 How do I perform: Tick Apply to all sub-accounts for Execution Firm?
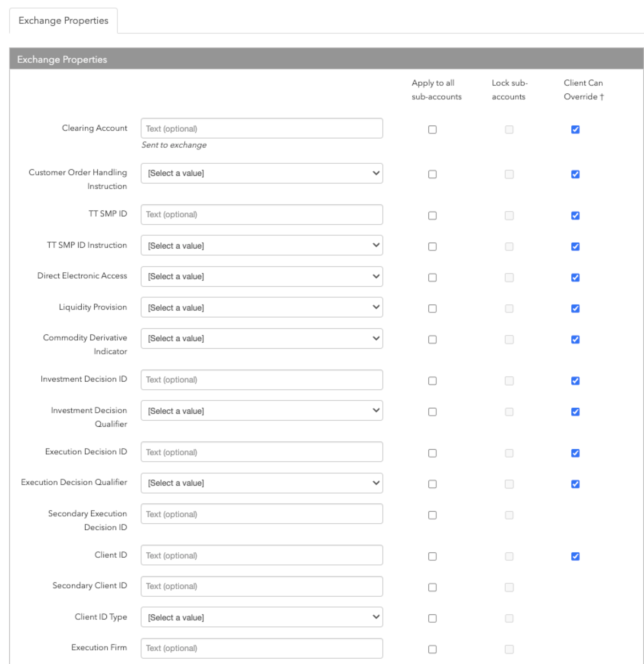(x=432, y=649)
